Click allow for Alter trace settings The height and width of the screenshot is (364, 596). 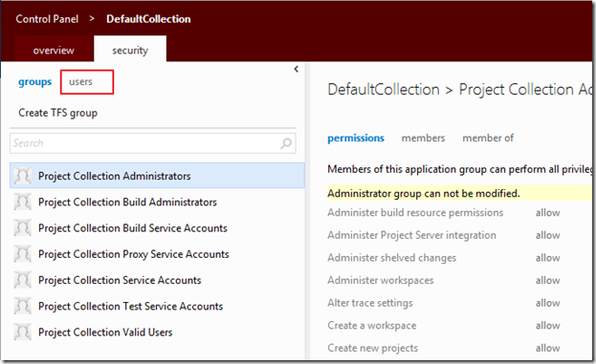click(x=548, y=303)
